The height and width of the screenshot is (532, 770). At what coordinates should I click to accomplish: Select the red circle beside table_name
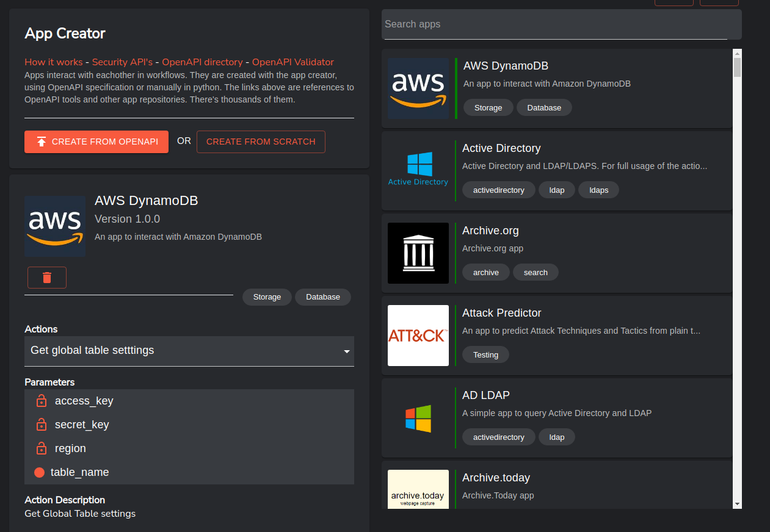[40, 472]
